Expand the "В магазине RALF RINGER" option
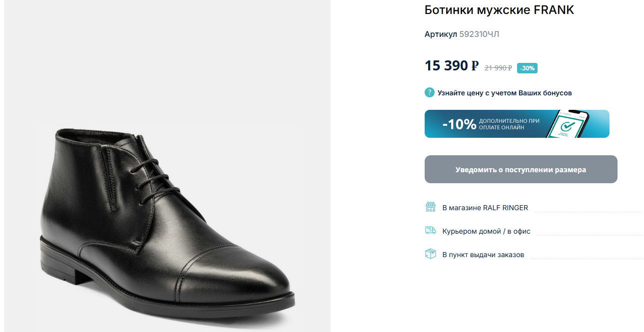Image resolution: width=644 pixels, height=332 pixels. (485, 208)
